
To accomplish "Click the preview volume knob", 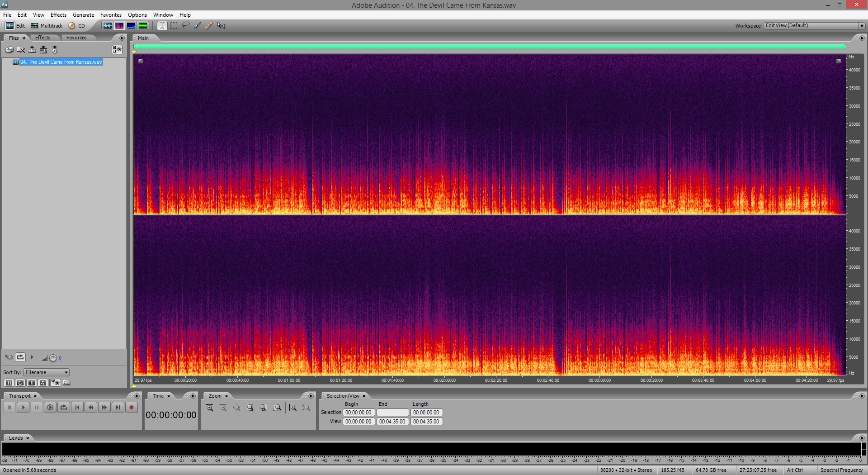I will pyautogui.click(x=53, y=358).
